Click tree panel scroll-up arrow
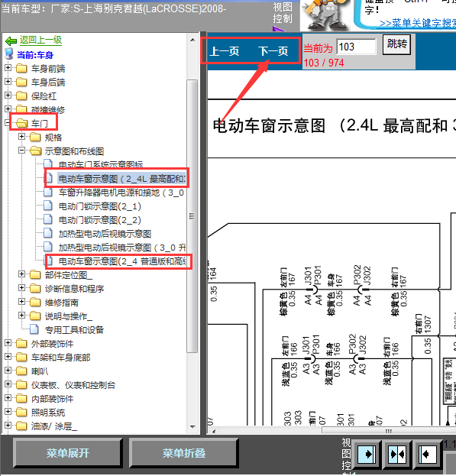Screen dimensions: 456x476 tap(192, 40)
